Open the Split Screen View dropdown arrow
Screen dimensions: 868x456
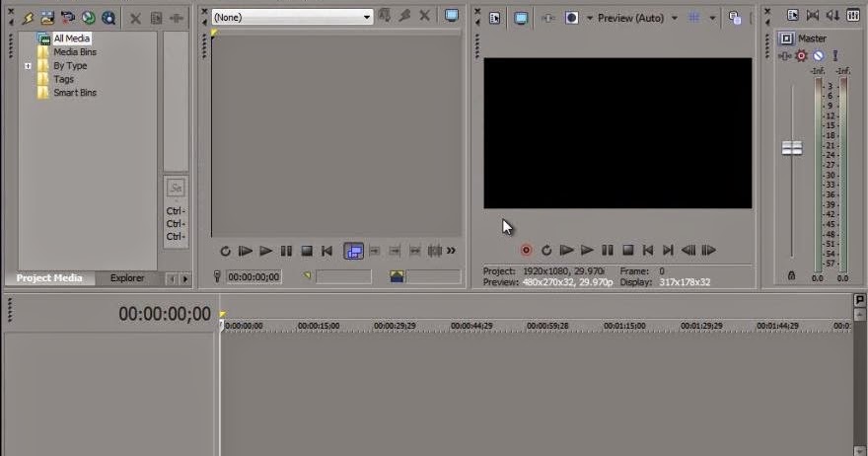point(590,19)
